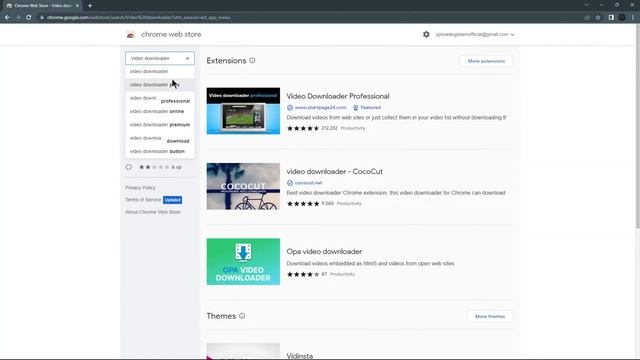Click the Chrome Web Store logo icon

pyautogui.click(x=131, y=35)
